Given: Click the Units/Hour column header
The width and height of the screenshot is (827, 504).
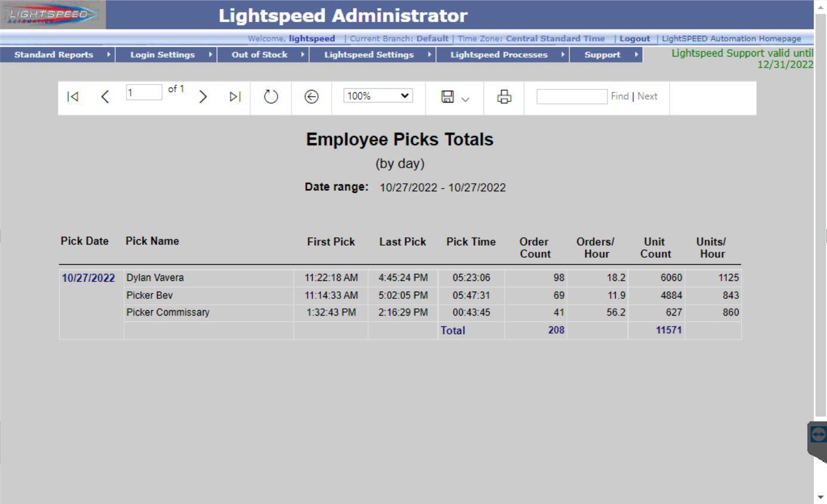Looking at the screenshot, I should (711, 248).
